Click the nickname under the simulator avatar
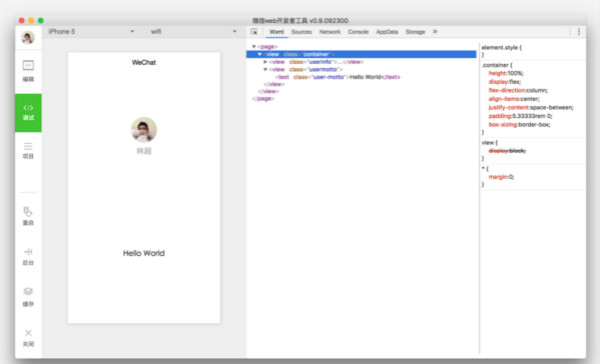Viewport: 600px width, 364px height. [144, 151]
